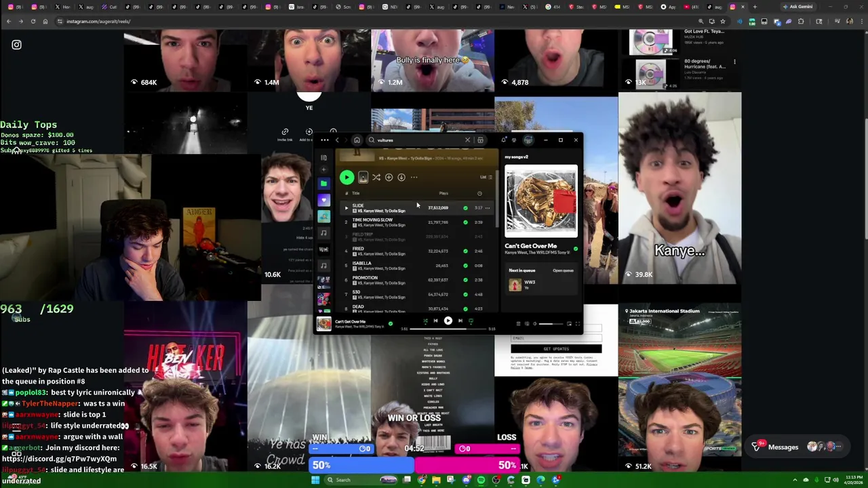This screenshot has height=488, width=868.
Task: Open the Jakarta International Stadium reel
Action: pyautogui.click(x=679, y=388)
